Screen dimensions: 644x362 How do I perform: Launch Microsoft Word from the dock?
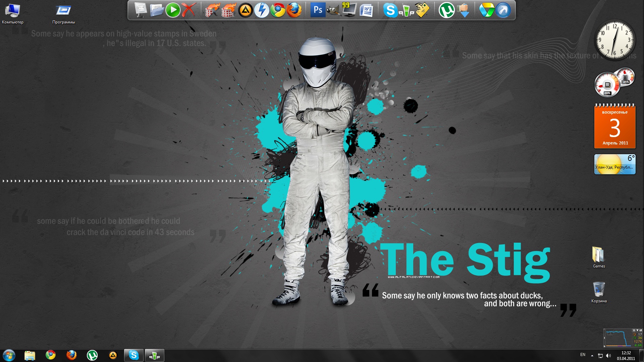coord(366,10)
